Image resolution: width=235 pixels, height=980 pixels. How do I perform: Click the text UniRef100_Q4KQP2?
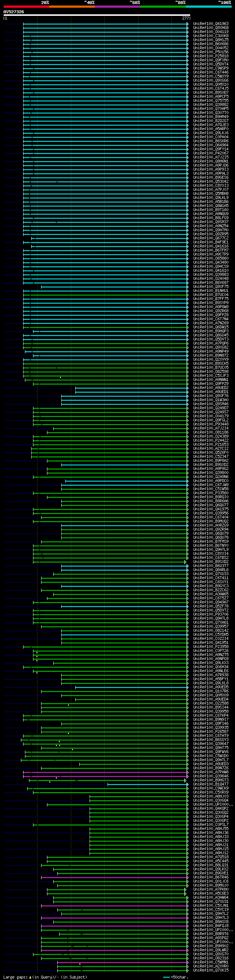point(211,808)
